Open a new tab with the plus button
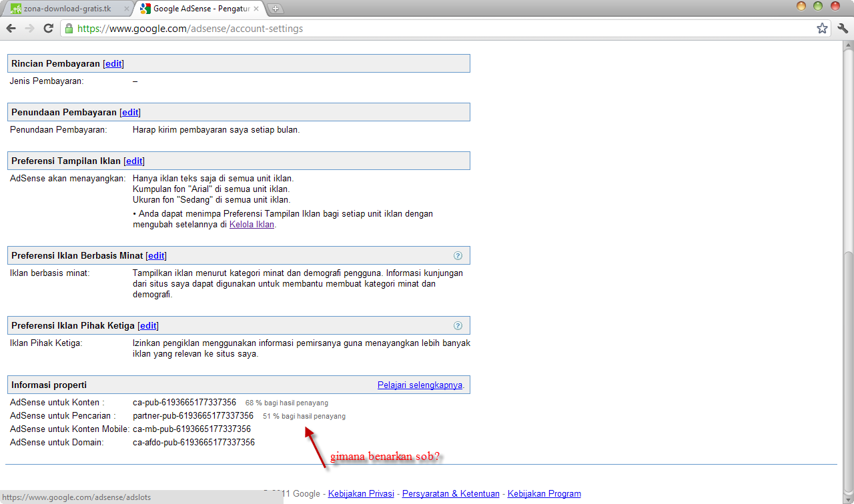Image resolution: width=854 pixels, height=504 pixels. point(276,9)
